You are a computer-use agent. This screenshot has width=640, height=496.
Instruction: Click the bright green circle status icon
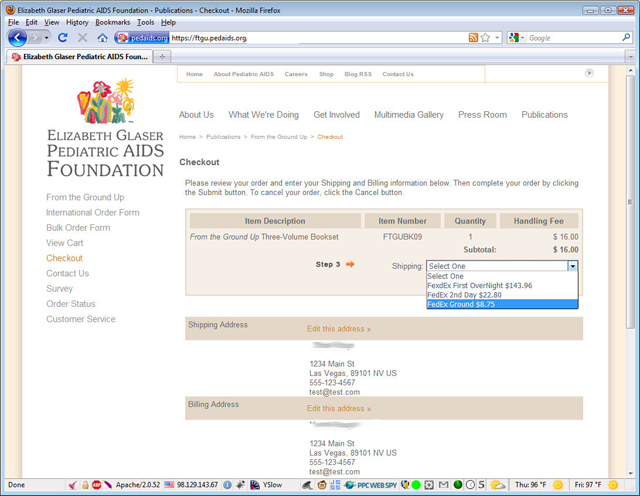(416, 485)
